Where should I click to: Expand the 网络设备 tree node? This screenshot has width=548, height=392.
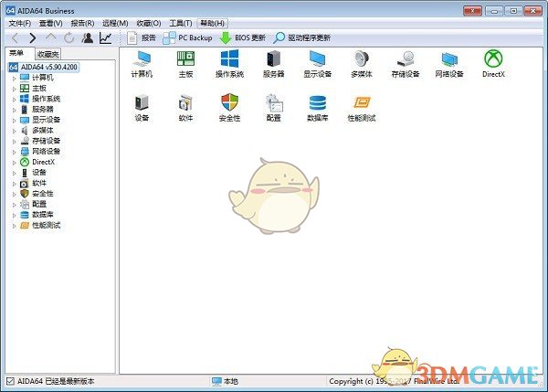pos(15,152)
